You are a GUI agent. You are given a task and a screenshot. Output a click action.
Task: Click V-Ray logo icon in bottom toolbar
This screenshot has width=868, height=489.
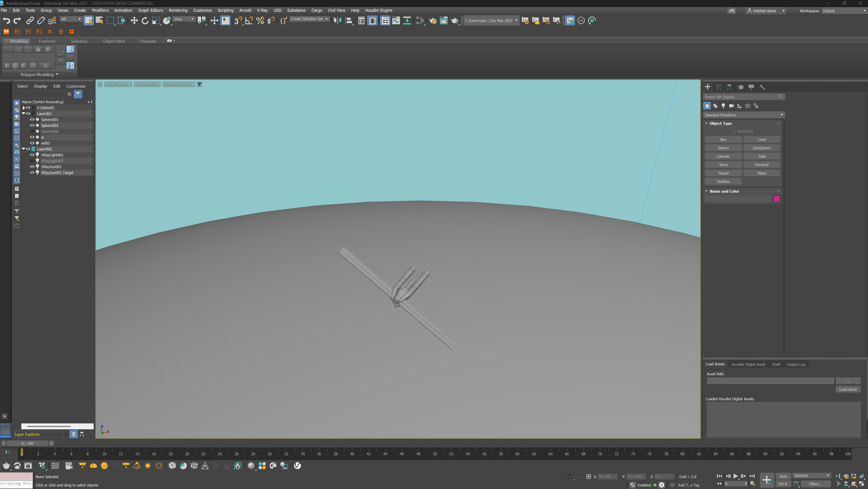point(297,466)
